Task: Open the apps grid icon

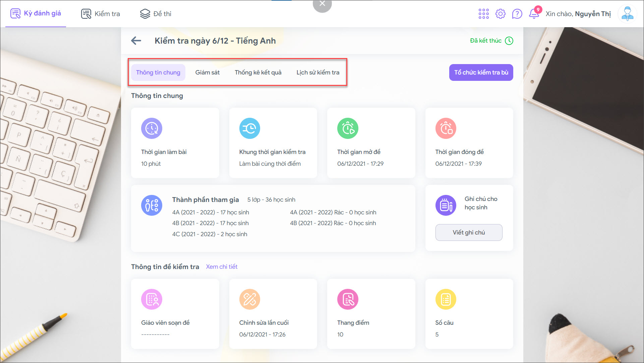Action: point(483,14)
